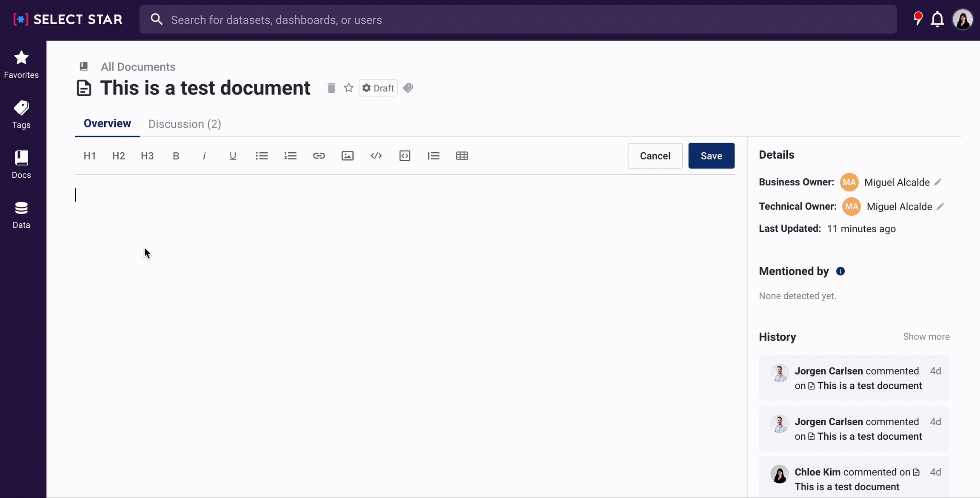Edit the Business Owner pencil icon
The width and height of the screenshot is (980, 498).
pyautogui.click(x=937, y=182)
